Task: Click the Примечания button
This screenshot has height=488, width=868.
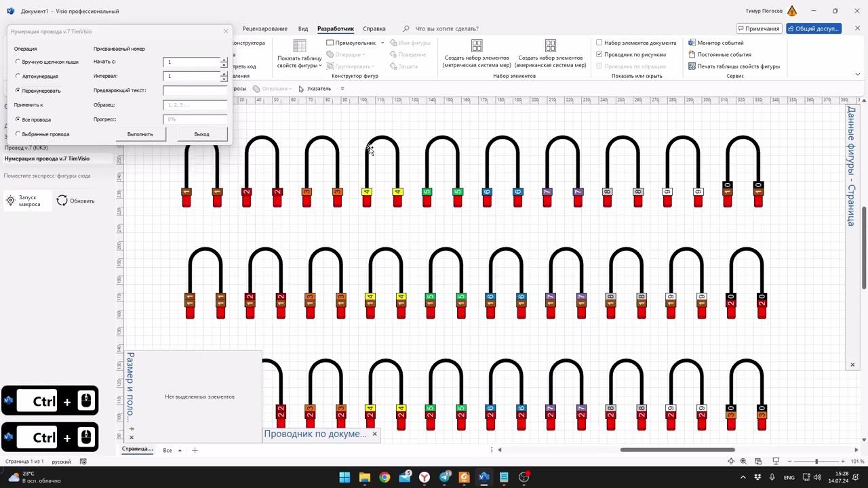Action: tap(759, 28)
